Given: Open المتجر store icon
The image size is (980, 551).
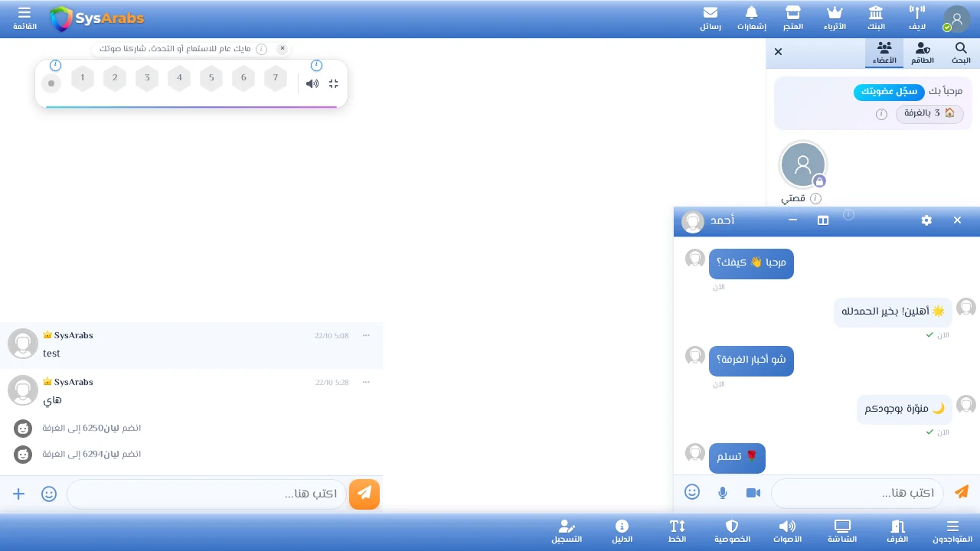Looking at the screenshot, I should [793, 18].
